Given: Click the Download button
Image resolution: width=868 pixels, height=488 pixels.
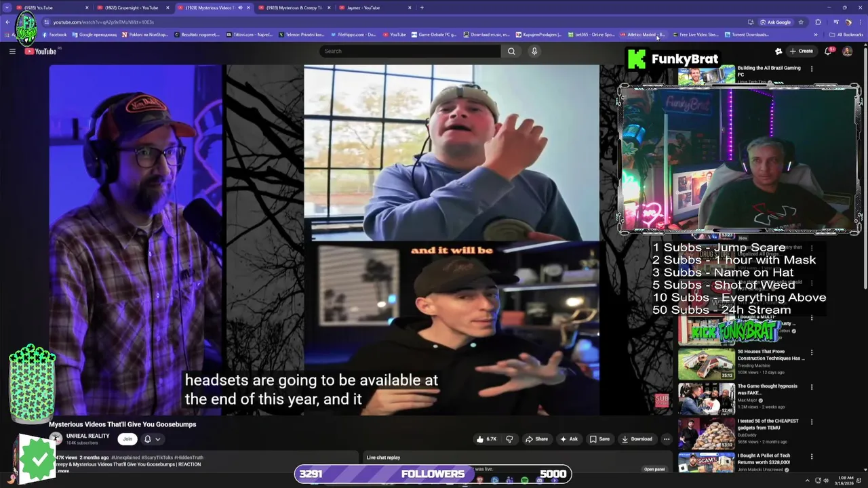Looking at the screenshot, I should point(637,439).
